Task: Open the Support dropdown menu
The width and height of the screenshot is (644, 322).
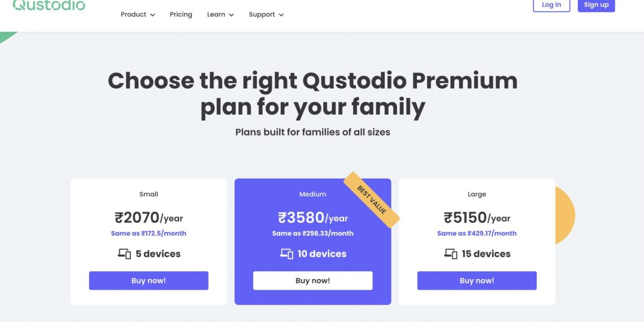Action: click(266, 15)
